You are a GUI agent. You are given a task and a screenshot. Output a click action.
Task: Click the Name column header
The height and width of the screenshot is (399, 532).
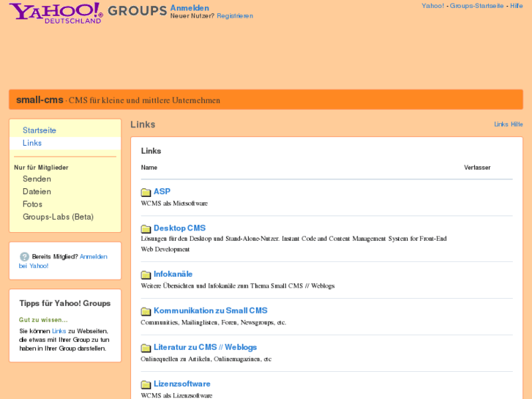(149, 168)
